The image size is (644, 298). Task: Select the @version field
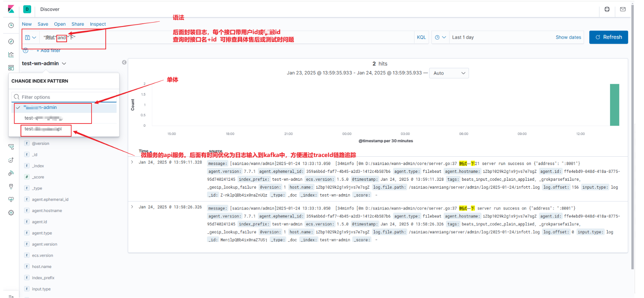tap(41, 144)
